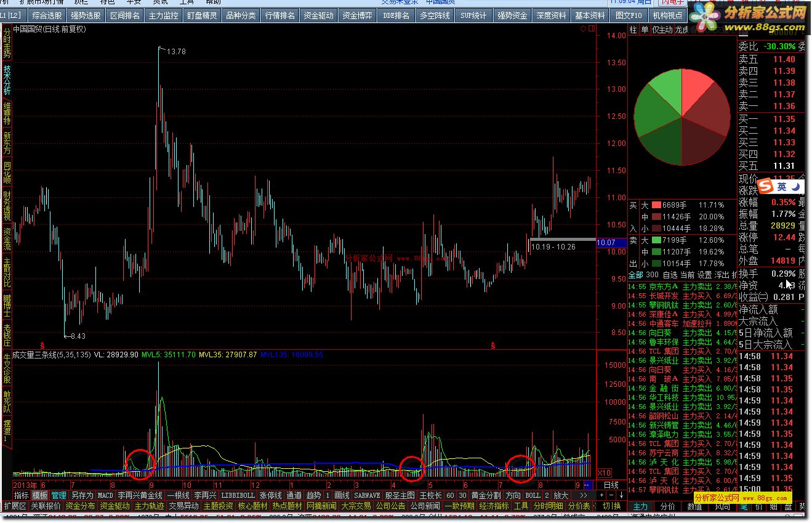
Task: Open 机构视点 in top toolbar
Action: pos(667,15)
